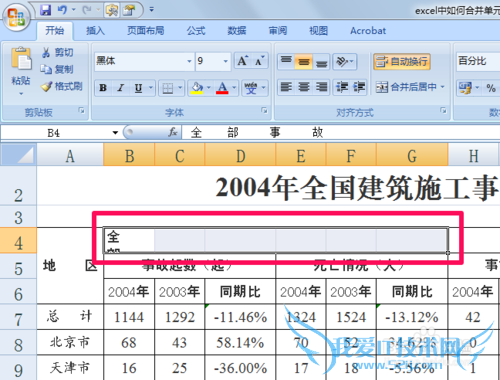Open phonetic guide 文 icon

click(x=251, y=88)
